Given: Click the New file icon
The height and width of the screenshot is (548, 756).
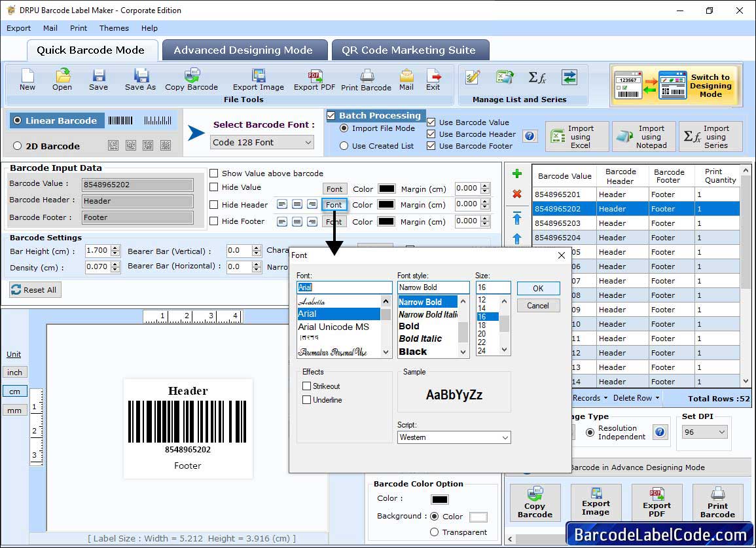Looking at the screenshot, I should (x=27, y=80).
